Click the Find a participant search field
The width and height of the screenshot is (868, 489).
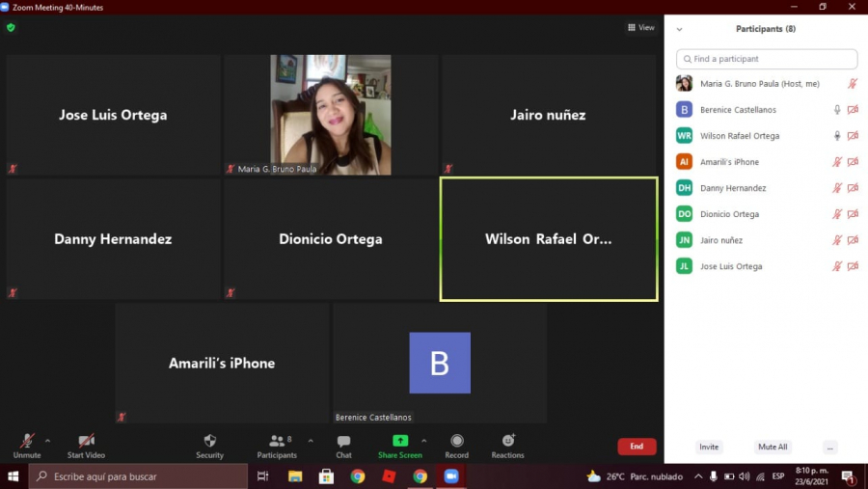767,59
